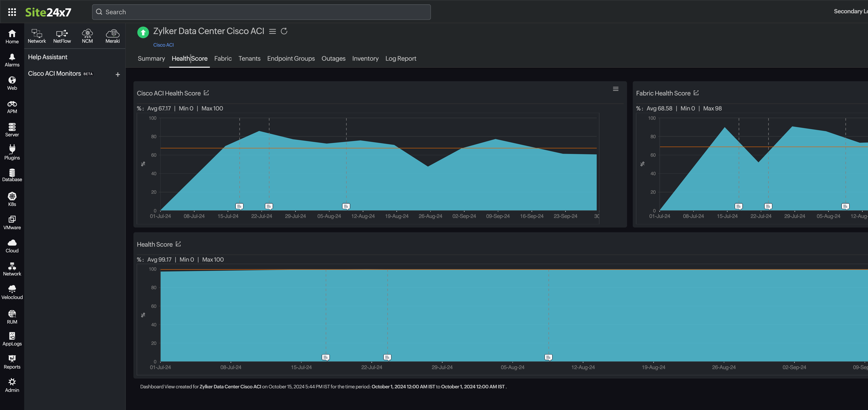The height and width of the screenshot is (410, 868).
Task: Open the Log Report tab
Action: [x=401, y=58]
